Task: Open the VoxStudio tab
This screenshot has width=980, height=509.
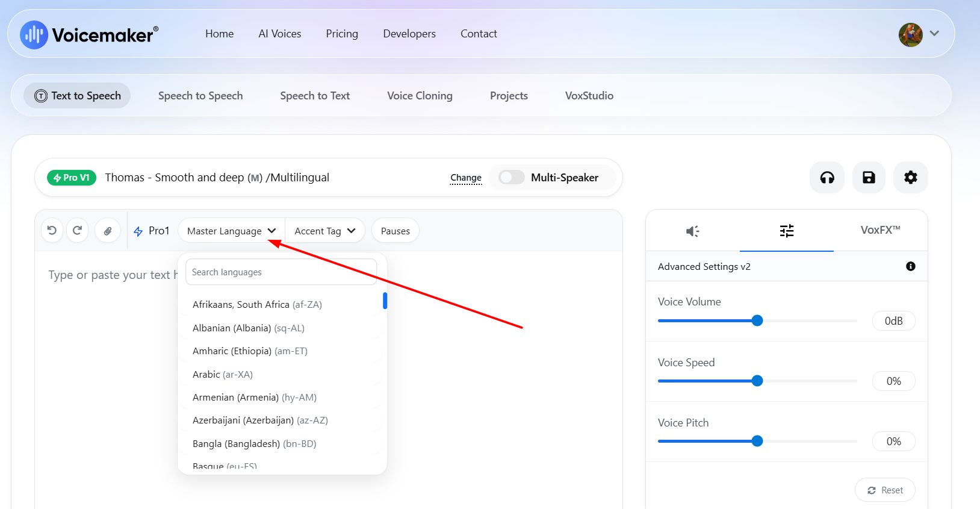Action: tap(589, 96)
